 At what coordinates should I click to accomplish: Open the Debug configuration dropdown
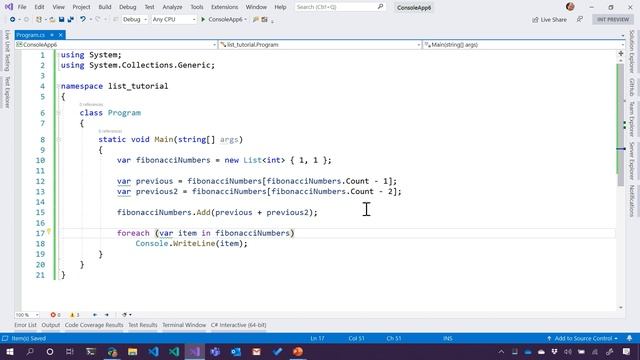click(135, 20)
